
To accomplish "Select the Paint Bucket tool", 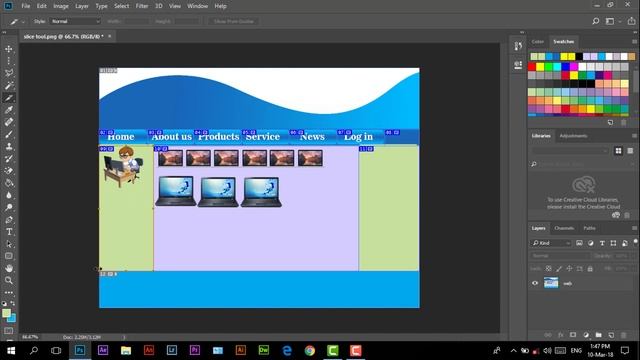I will click(x=9, y=183).
